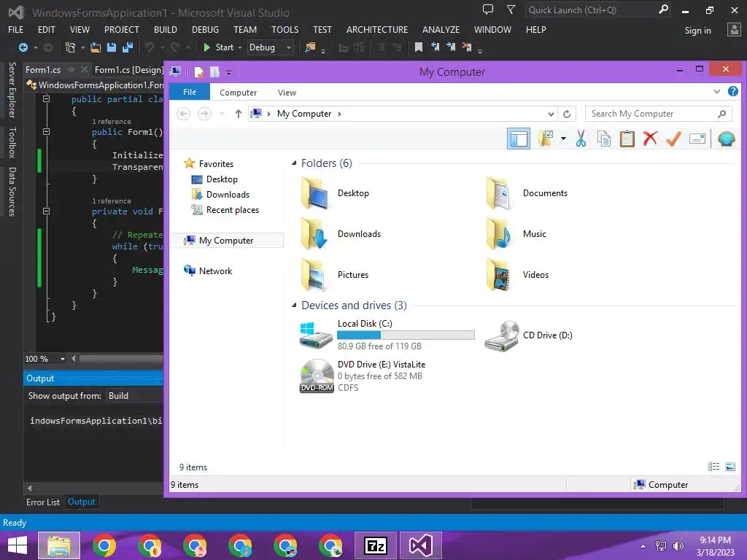Open the View ribbon tab in Explorer
Image resolution: width=747 pixels, height=560 pixels.
pyautogui.click(x=287, y=93)
